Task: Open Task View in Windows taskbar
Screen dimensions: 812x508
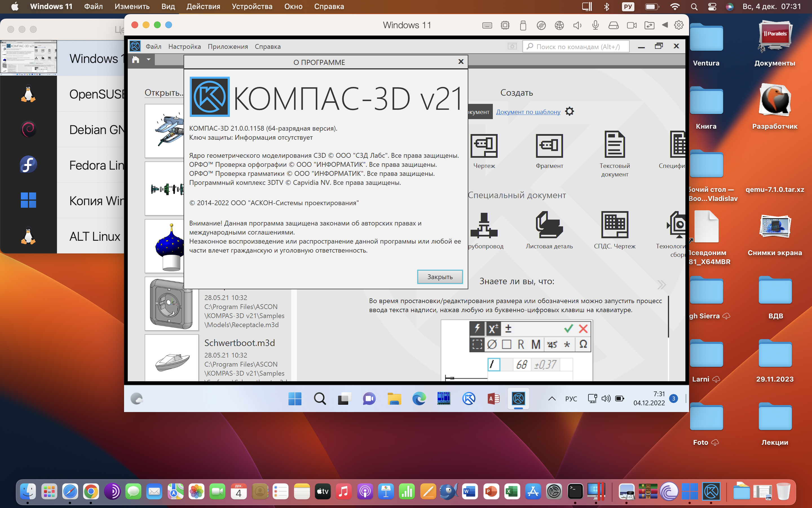Action: coord(344,399)
